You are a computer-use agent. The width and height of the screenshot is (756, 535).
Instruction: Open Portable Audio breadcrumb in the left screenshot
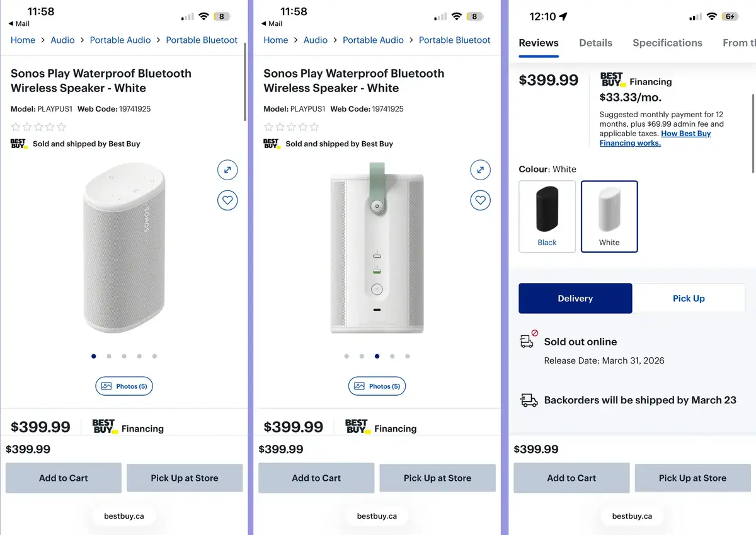pyautogui.click(x=120, y=40)
